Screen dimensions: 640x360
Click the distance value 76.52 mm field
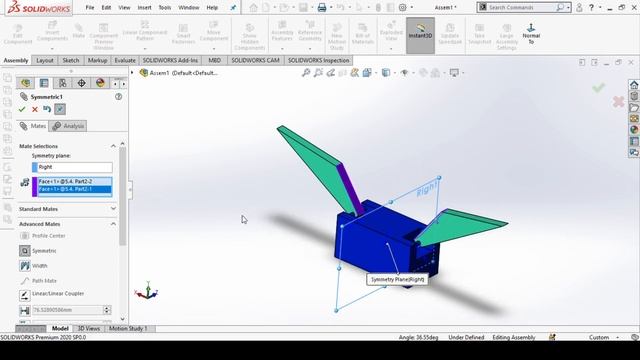[67, 310]
